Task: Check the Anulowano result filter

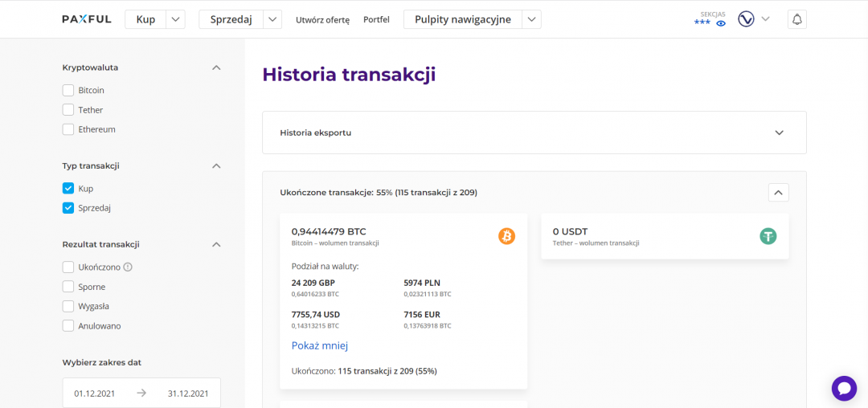Action: [68, 326]
